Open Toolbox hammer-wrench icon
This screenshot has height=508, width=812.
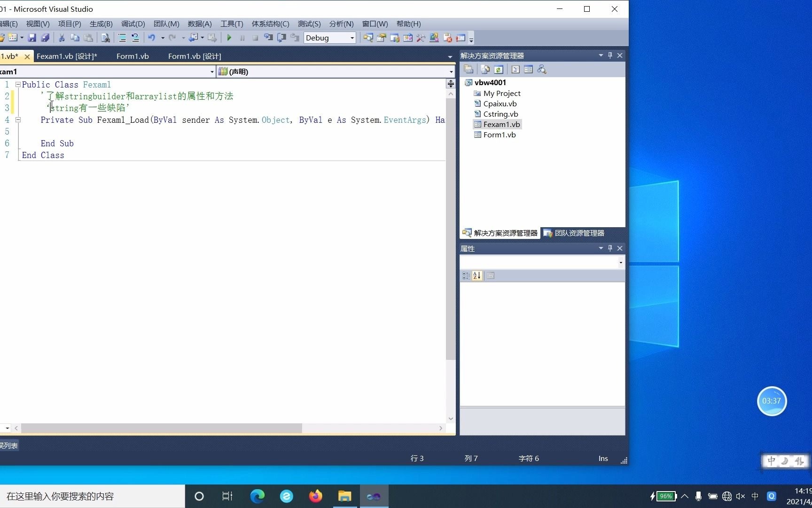421,38
